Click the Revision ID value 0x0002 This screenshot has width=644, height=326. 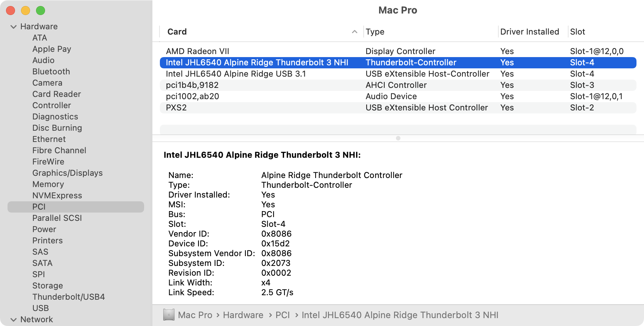276,273
